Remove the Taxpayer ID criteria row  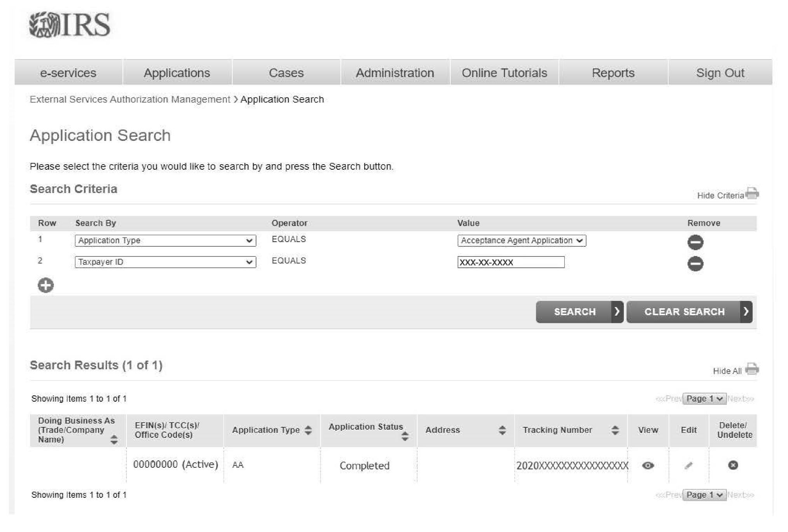pos(695,263)
